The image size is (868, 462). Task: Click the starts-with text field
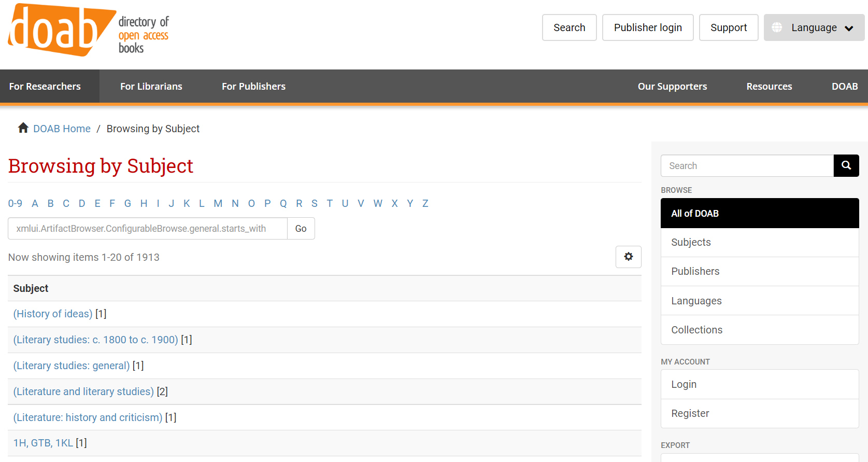coord(148,229)
